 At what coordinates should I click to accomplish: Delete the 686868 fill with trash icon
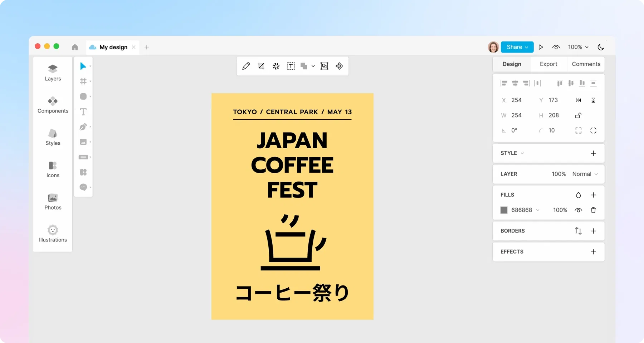coord(593,210)
